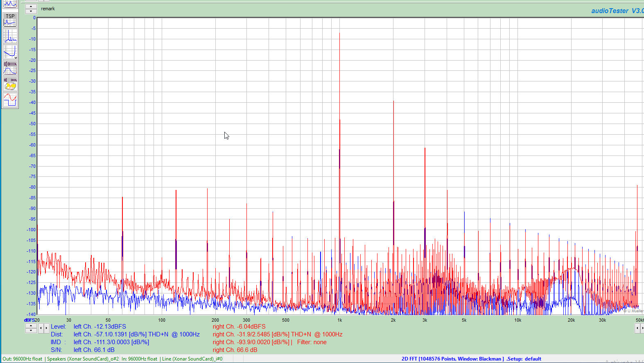The image size is (644, 363).
Task: Click left channel IMD -111.3/0.0003 value
Action: [111, 342]
